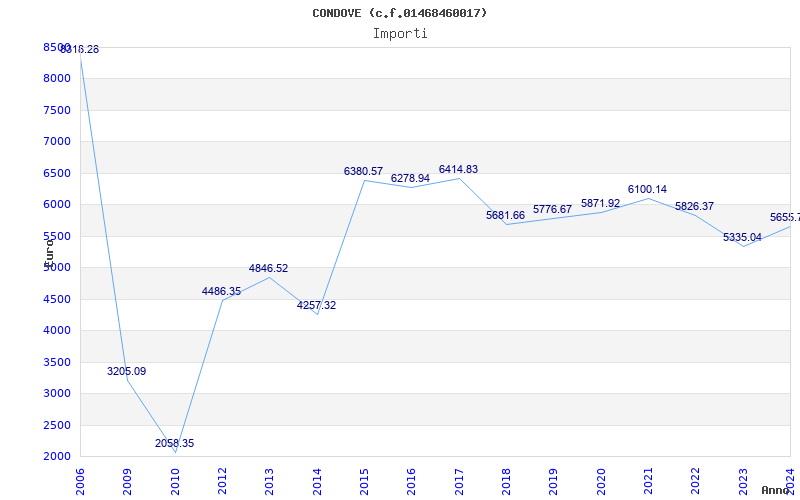Click the data label 5871.92

601,204
